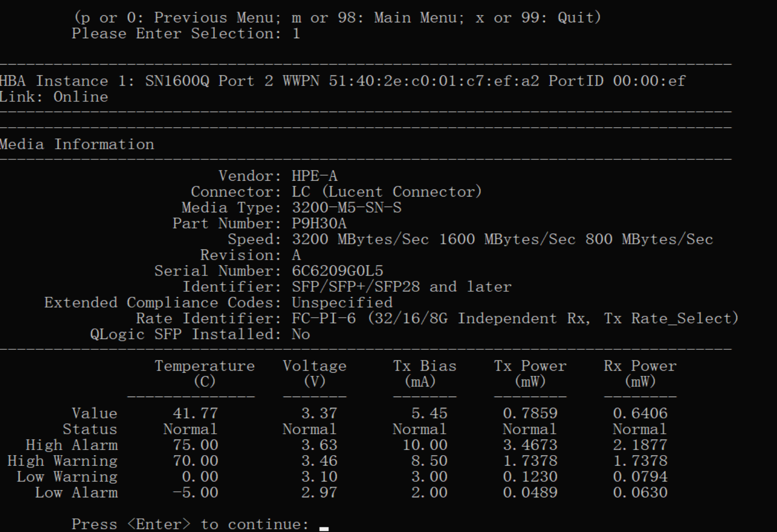Click the part number P9H30A
This screenshot has height=532, width=777.
(319, 223)
